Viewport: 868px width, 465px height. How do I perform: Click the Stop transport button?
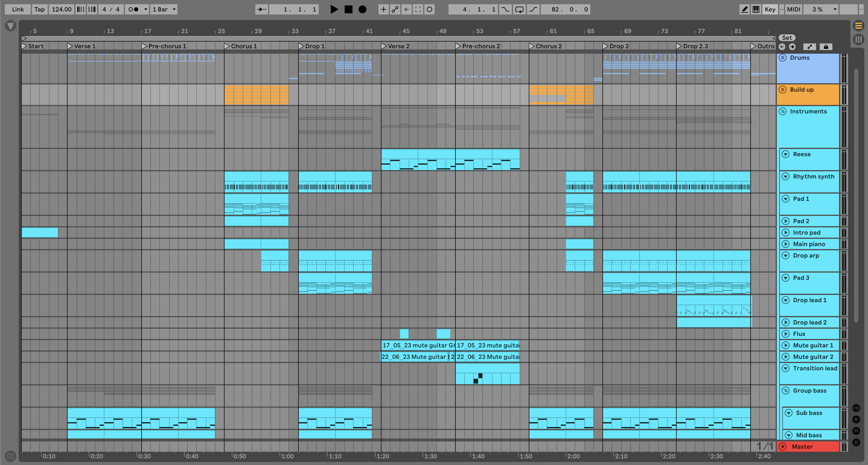348,9
